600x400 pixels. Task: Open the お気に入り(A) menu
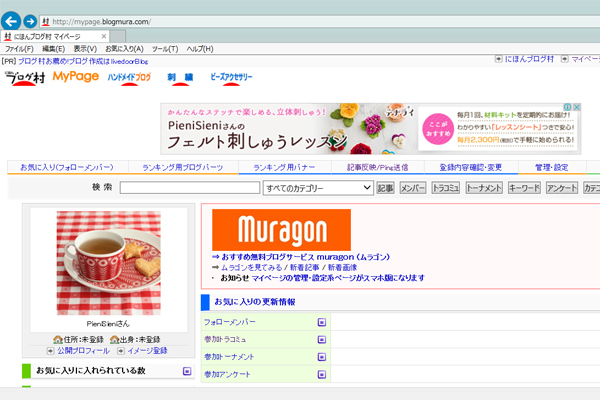click(124, 49)
